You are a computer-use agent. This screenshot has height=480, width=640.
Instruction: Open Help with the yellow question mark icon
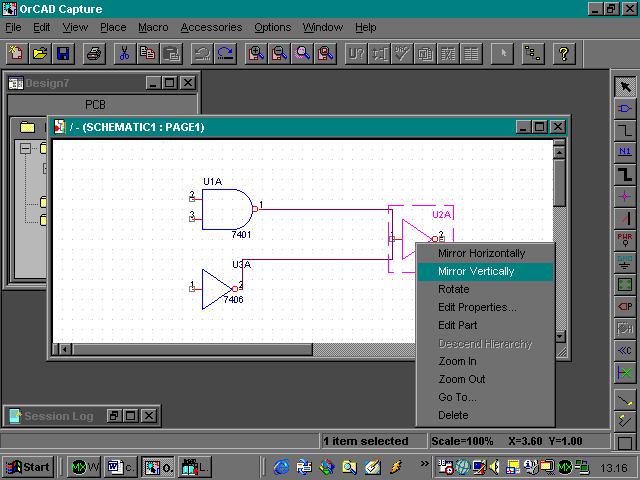click(564, 53)
